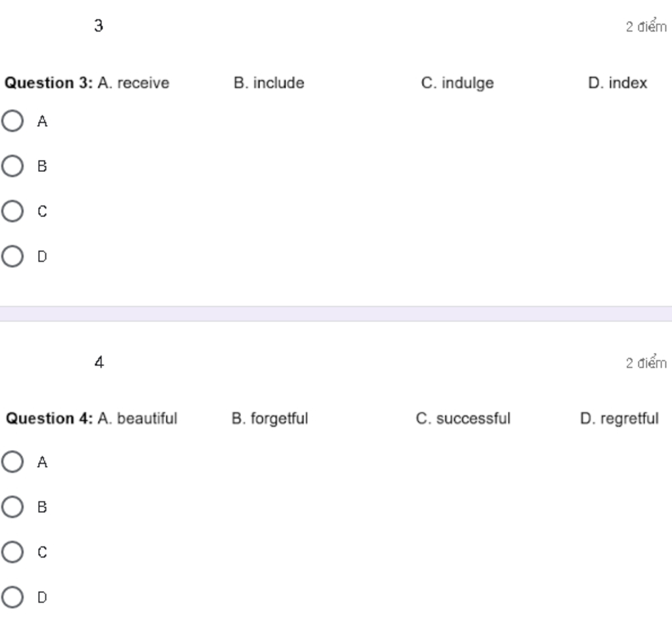This screenshot has width=672, height=631.
Task: Click the '2 điểm' label for item 3
Action: (646, 26)
